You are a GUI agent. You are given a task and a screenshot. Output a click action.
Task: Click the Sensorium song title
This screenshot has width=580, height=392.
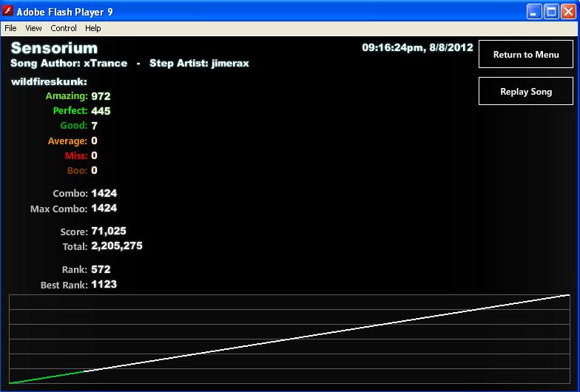[x=55, y=48]
